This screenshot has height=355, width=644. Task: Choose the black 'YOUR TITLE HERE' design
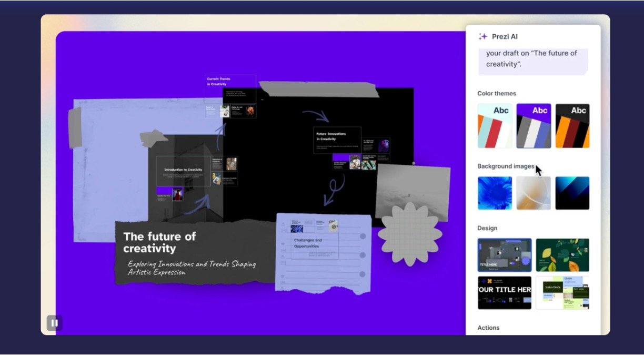point(505,293)
